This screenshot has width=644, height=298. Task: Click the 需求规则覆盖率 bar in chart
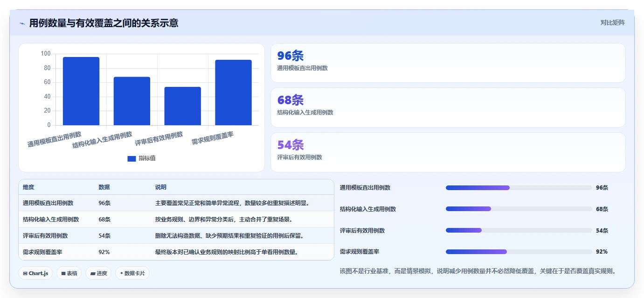coord(233,92)
